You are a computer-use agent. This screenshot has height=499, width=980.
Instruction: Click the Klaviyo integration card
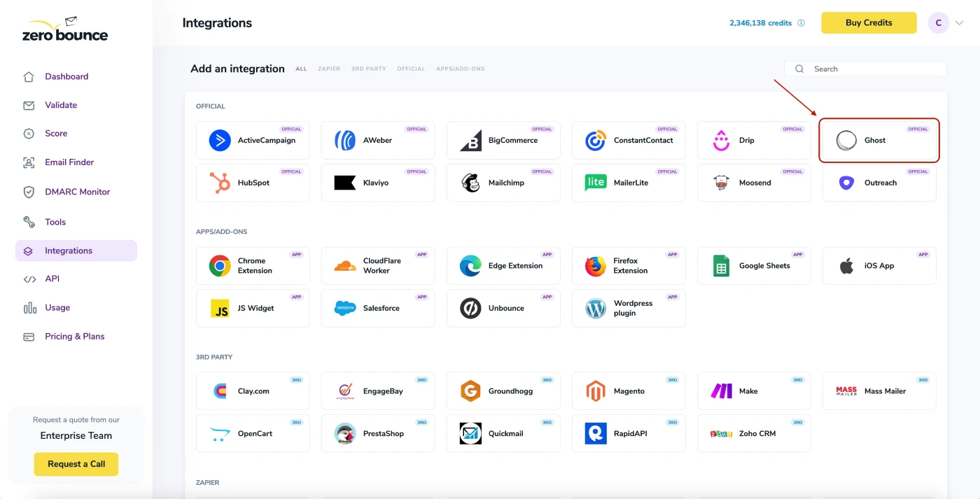pyautogui.click(x=377, y=183)
